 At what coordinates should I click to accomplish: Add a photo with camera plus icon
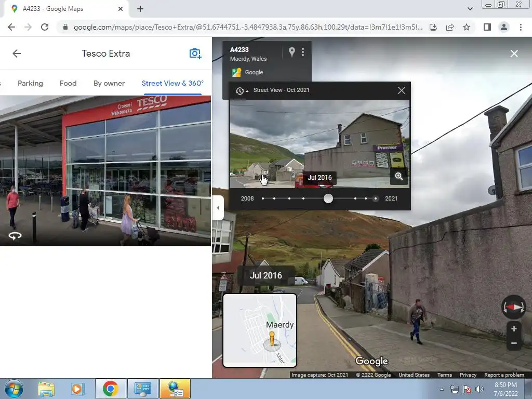(x=195, y=54)
